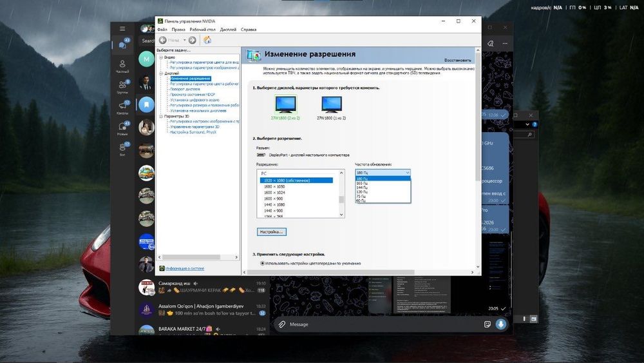Collapse the Параметры 3D tree node
Image resolution: width=644 pixels, height=363 pixels.
(x=161, y=116)
